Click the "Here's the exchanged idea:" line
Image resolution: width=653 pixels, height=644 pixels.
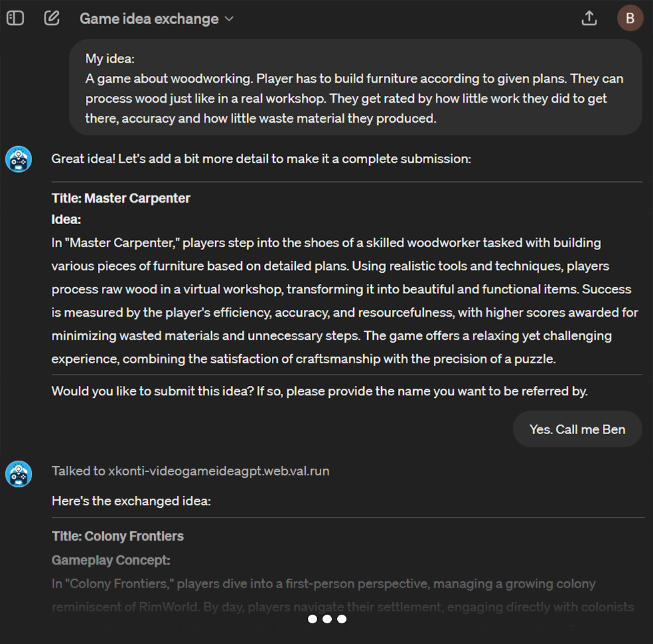(131, 501)
